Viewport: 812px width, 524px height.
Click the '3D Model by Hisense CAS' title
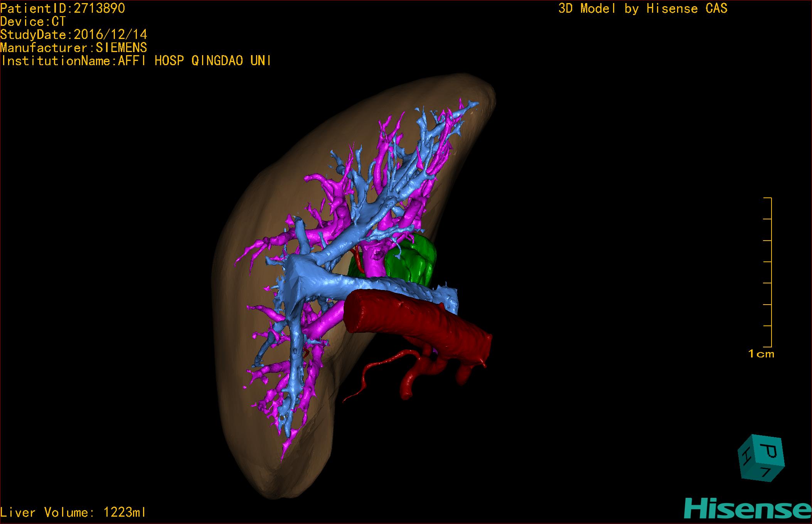tap(642, 8)
